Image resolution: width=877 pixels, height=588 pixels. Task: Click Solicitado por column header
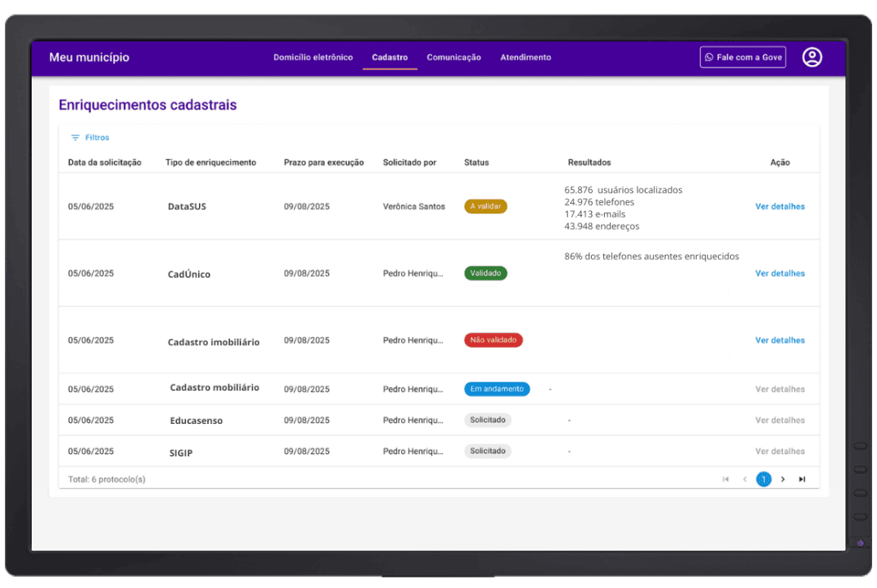click(409, 162)
